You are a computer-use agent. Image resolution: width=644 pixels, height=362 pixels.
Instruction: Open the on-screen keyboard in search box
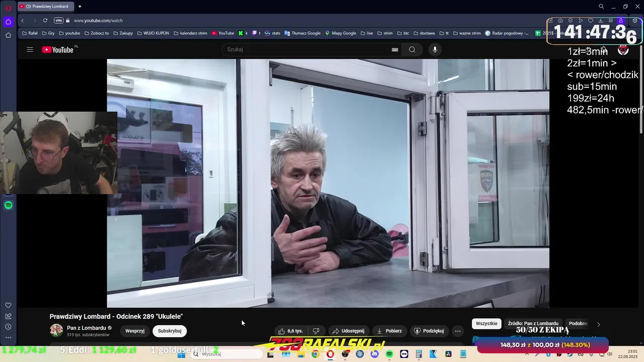click(395, 49)
